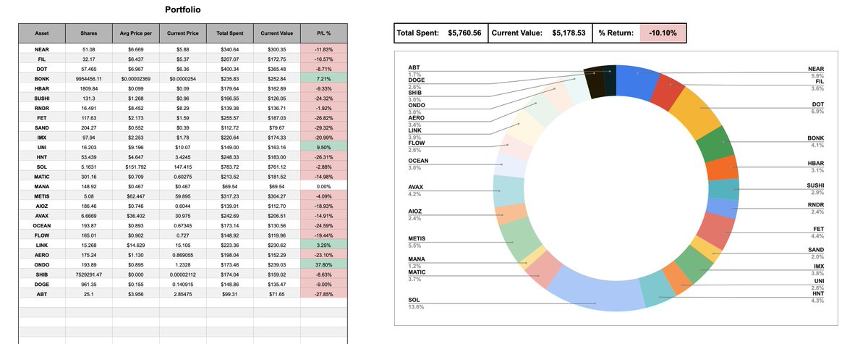Click the dark green BONK donut segment
Viewport: 868px width, 344px height.
(x=718, y=143)
